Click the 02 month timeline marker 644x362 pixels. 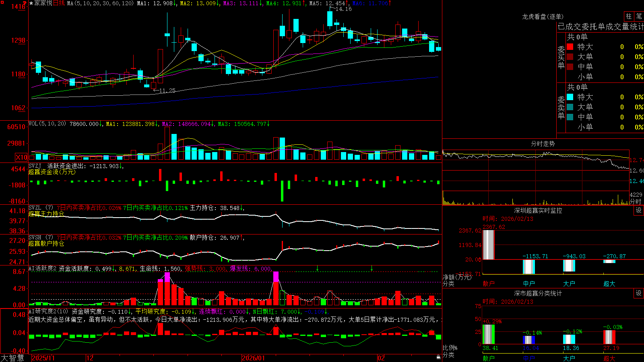coord(381,358)
